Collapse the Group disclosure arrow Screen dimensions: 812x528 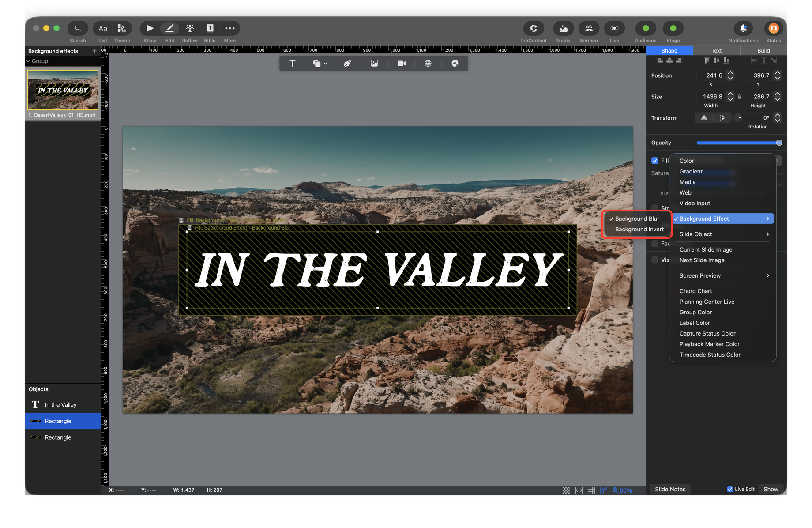(28, 61)
